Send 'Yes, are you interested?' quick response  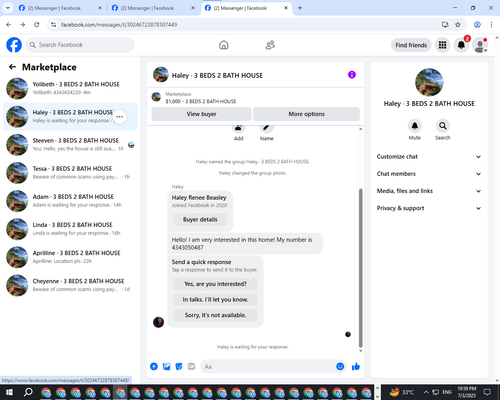(215, 284)
